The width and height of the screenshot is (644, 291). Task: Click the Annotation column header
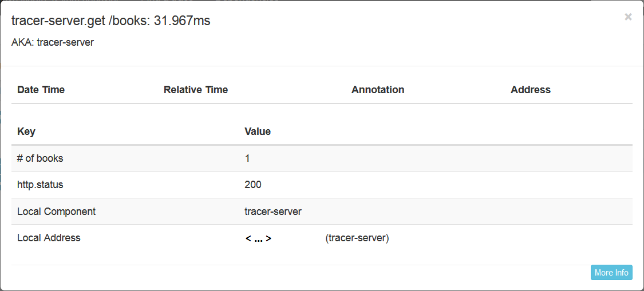pos(378,90)
